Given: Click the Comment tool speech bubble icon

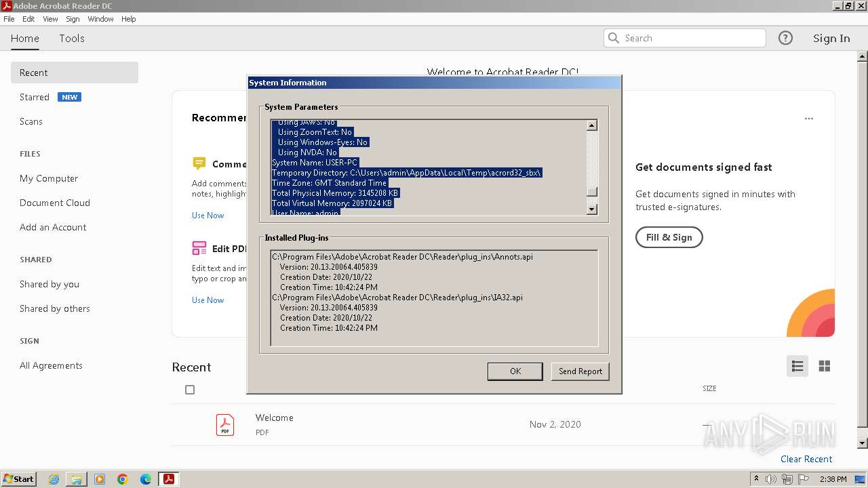Looking at the screenshot, I should (x=199, y=163).
